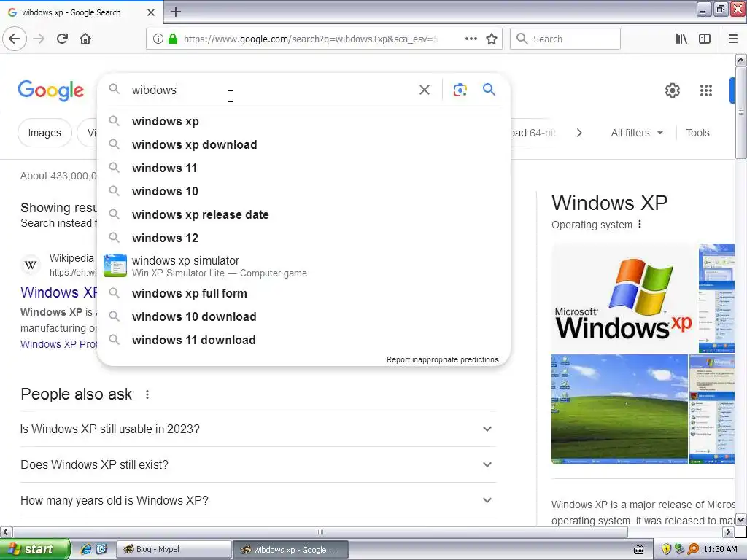Screen dimensions: 747x560
Task: Open the Library bookshelf icon
Action: click(681, 39)
